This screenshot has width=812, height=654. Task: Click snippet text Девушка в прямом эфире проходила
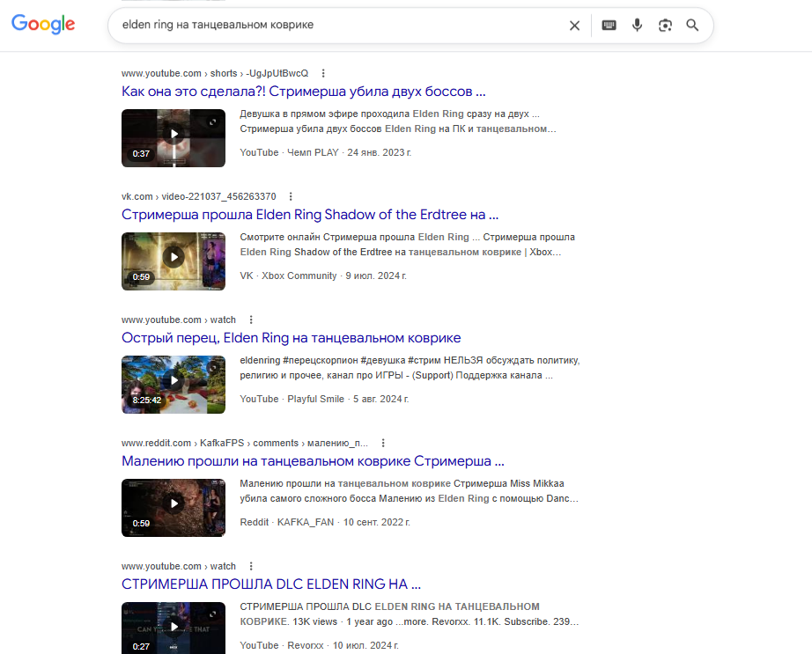(325, 114)
